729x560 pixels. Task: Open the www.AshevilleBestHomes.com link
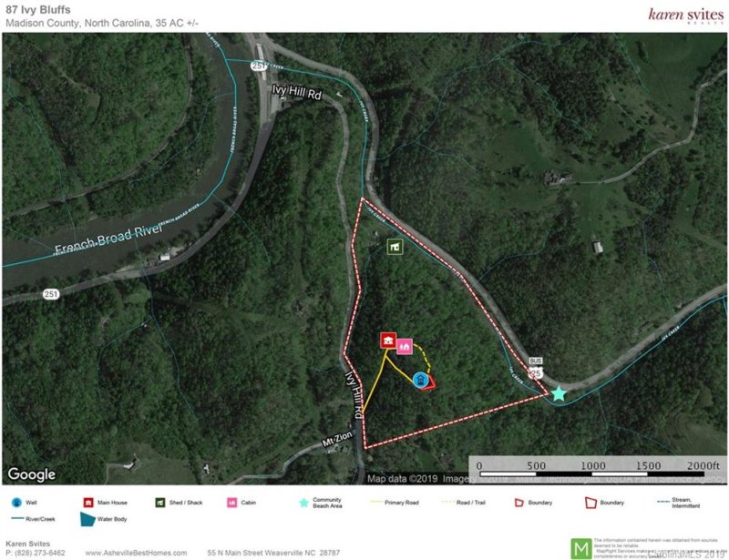[x=136, y=553]
